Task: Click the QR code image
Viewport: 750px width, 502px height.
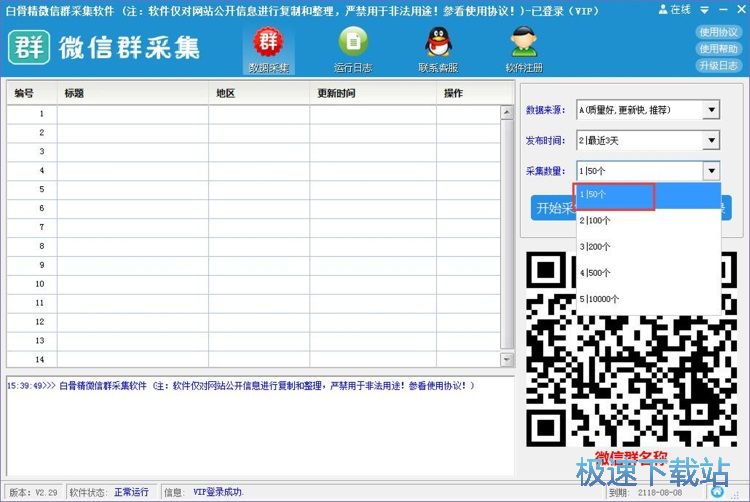Action: click(631, 349)
